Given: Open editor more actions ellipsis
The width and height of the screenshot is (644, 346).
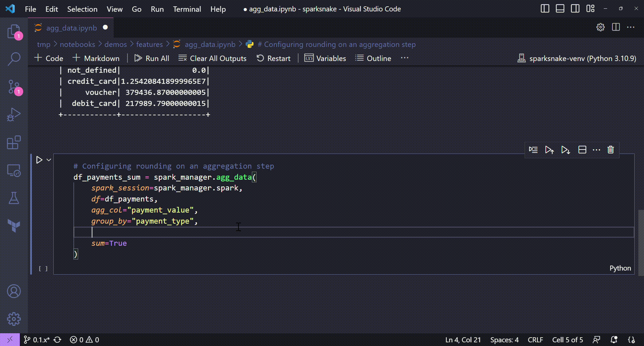Looking at the screenshot, I should click(631, 27).
